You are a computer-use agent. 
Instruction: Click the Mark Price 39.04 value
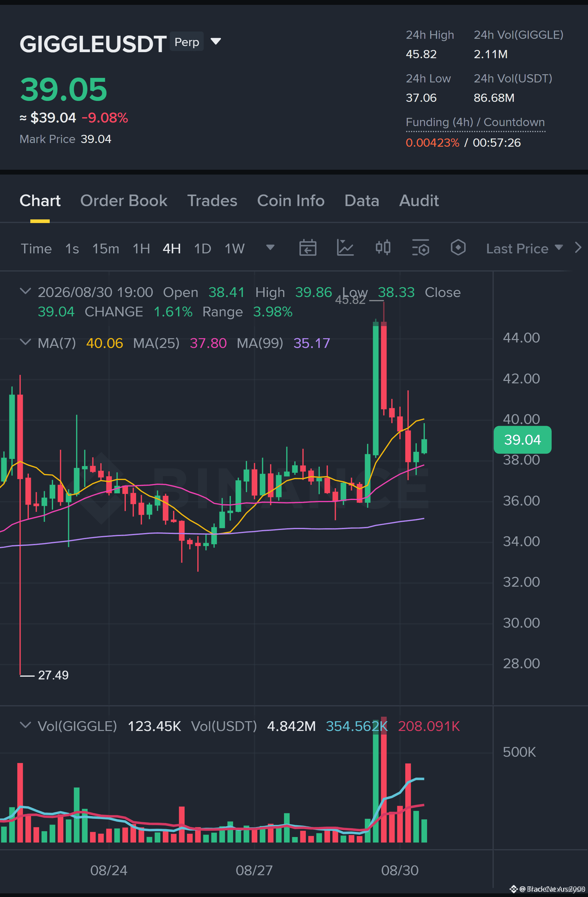coord(96,139)
